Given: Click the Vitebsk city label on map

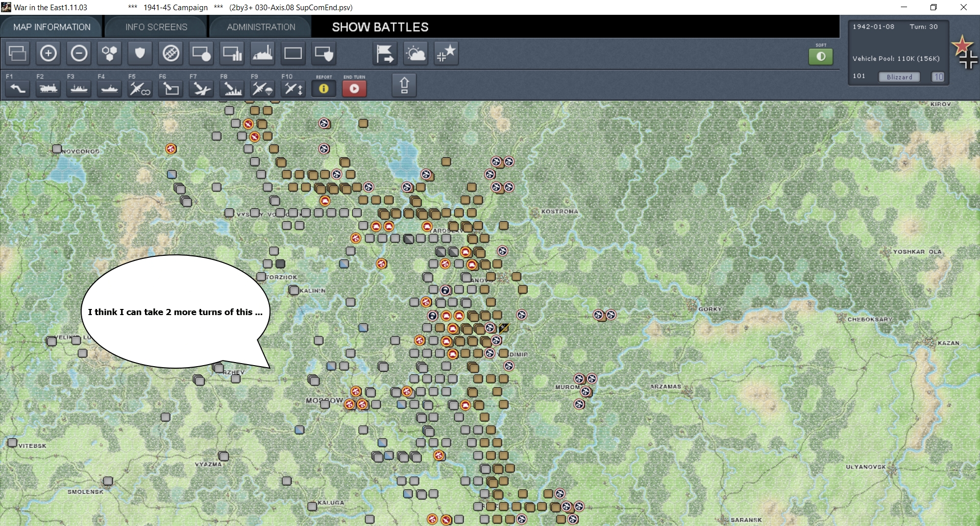Looking at the screenshot, I should point(32,446).
